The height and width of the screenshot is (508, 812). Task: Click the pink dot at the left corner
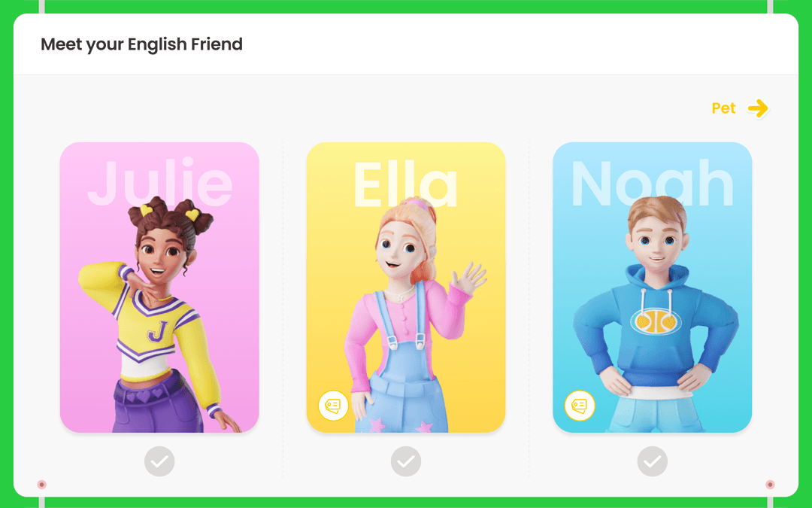pos(42,485)
